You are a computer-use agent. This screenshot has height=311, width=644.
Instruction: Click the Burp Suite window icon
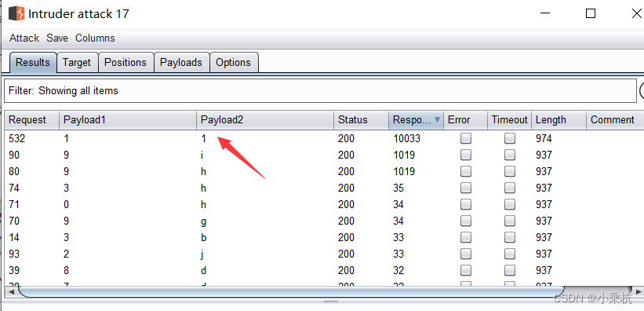pyautogui.click(x=16, y=13)
